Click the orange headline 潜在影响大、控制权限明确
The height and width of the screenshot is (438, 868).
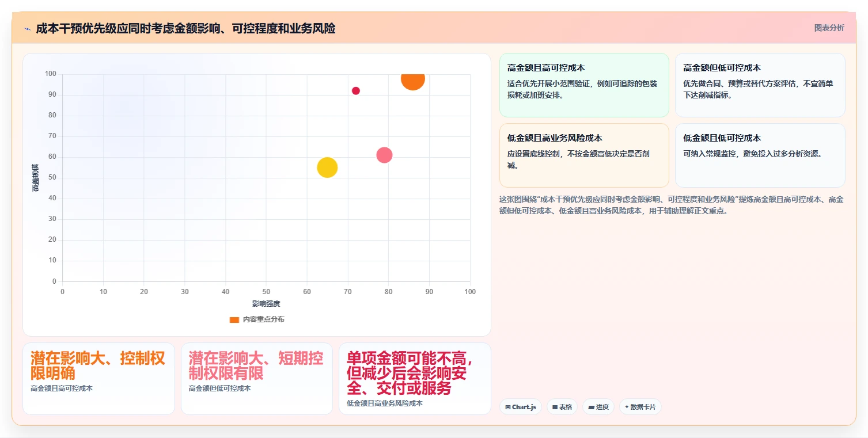coord(98,365)
